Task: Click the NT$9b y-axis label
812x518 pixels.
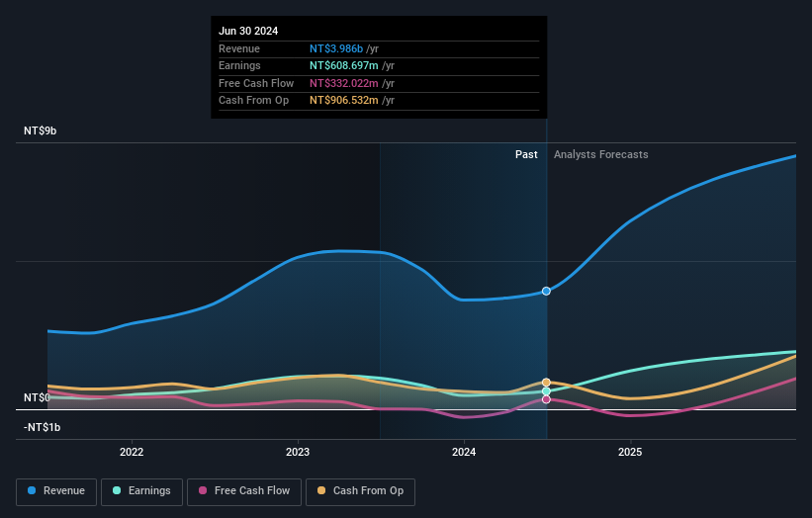Action: tap(40, 130)
